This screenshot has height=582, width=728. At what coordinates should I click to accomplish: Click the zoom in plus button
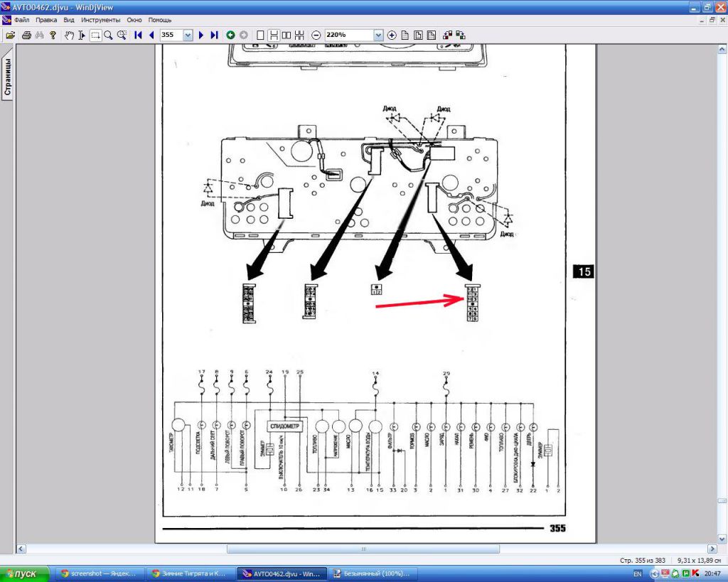[392, 35]
